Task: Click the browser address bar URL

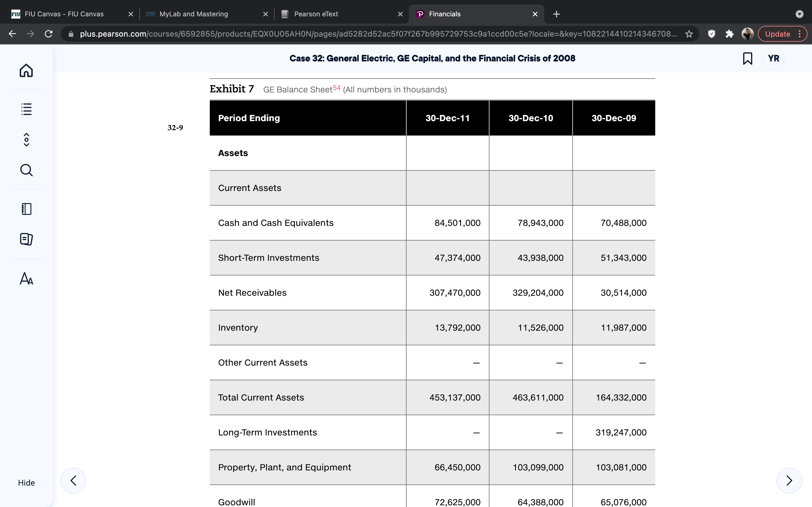Action: 378,34
